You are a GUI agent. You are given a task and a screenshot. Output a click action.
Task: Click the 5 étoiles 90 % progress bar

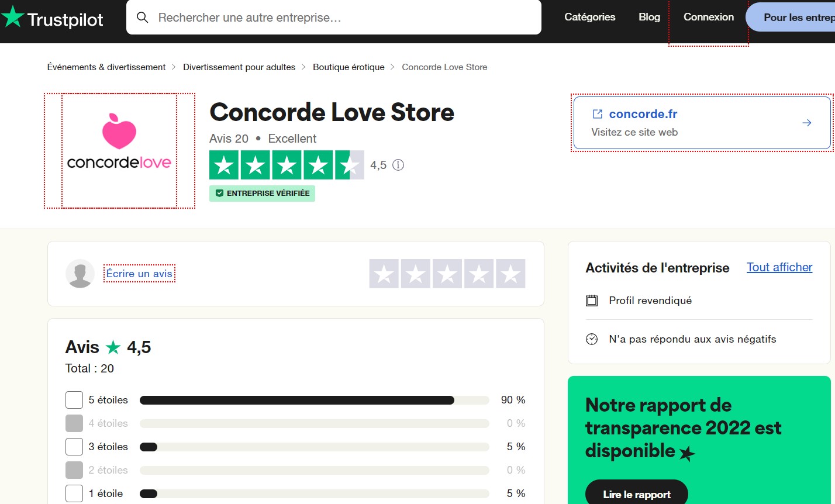(x=314, y=400)
